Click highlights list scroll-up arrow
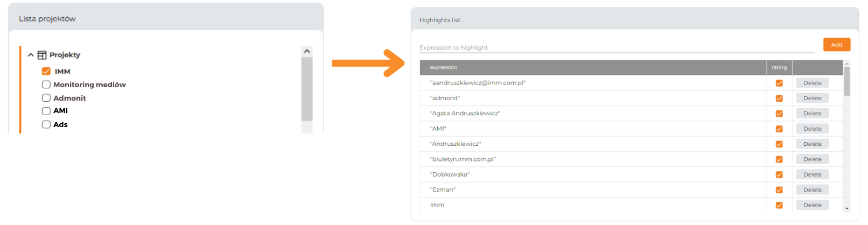868x225 pixels. (x=847, y=64)
